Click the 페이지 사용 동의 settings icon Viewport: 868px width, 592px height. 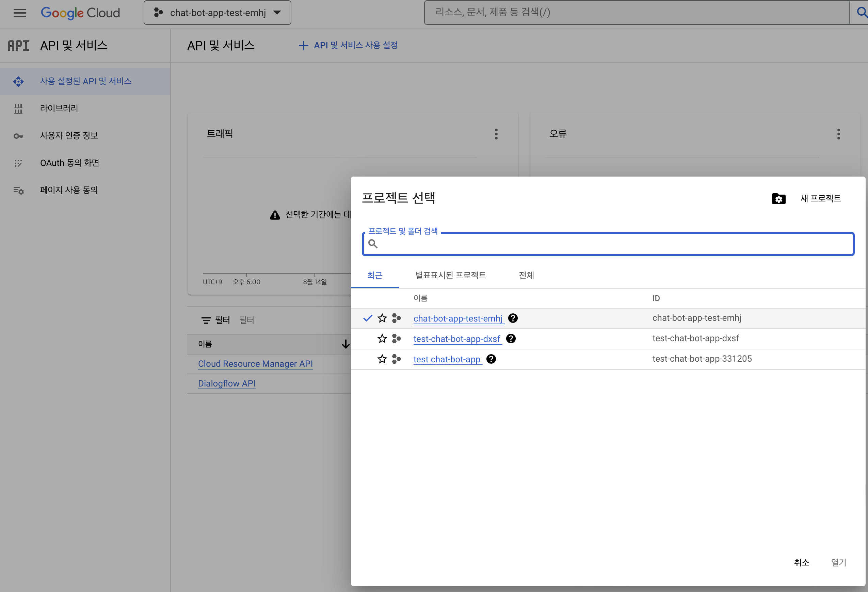[18, 191]
